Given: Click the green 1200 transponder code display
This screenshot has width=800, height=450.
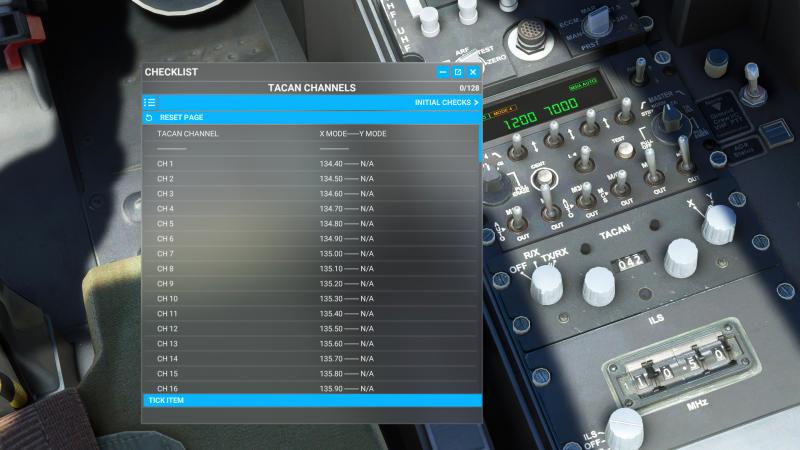Looking at the screenshot, I should click(520, 121).
